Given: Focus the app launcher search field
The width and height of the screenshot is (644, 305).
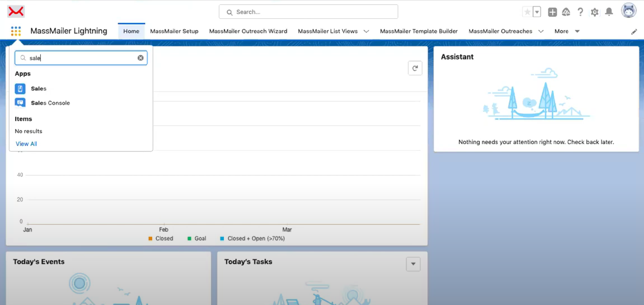Looking at the screenshot, I should (81, 58).
